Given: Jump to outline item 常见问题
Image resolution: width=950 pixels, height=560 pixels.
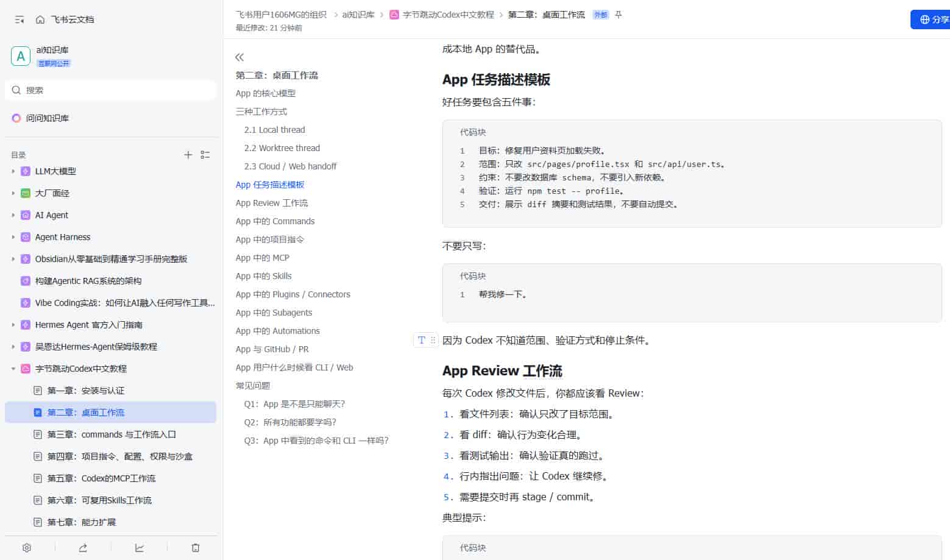Looking at the screenshot, I should pyautogui.click(x=253, y=386).
